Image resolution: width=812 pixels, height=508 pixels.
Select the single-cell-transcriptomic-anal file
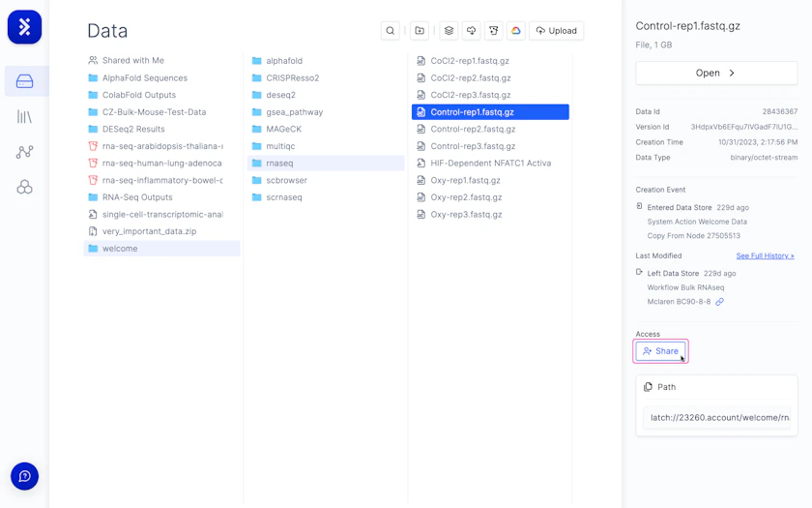(161, 215)
